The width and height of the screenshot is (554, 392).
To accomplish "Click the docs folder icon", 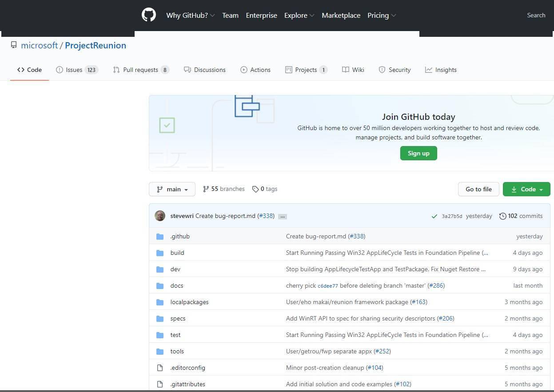I will (x=160, y=285).
